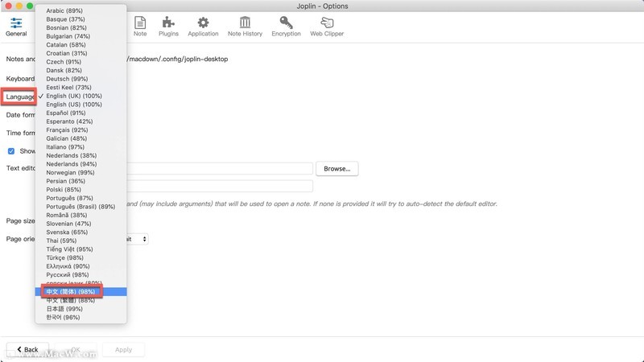Click the Browse... button
The image size is (644, 362).
pos(336,169)
